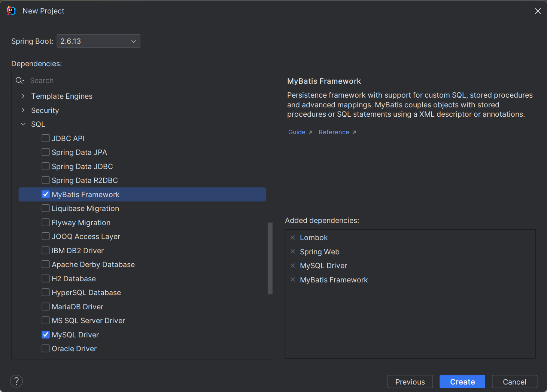Screen dimensions: 547x392
Task: Select MyBatis Framework in added dependencies
Action: (x=334, y=280)
